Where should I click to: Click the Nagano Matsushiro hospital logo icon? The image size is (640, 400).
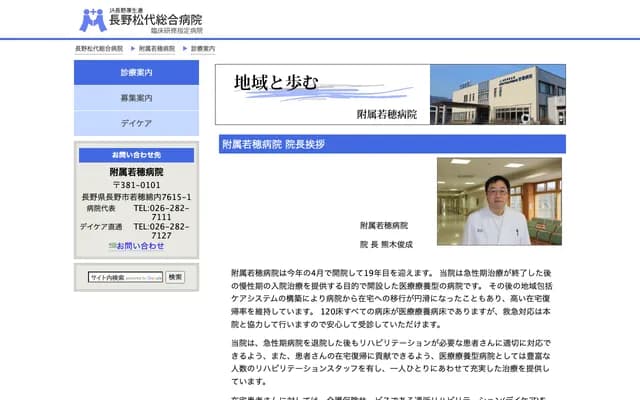(93, 20)
